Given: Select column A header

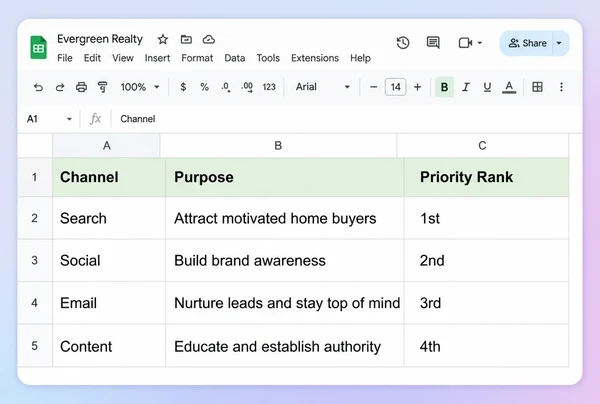Looking at the screenshot, I should pyautogui.click(x=106, y=146).
